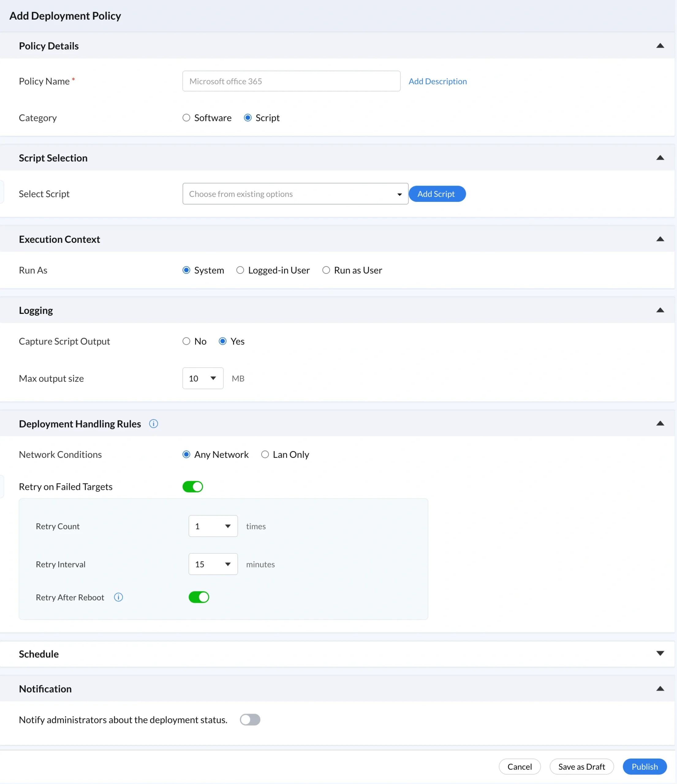Turn off Retry After Reboot

coord(199,597)
